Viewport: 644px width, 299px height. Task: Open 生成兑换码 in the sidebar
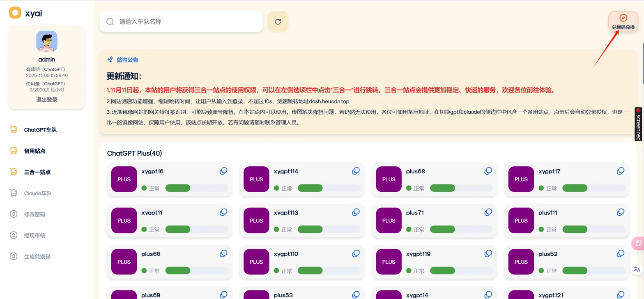37,257
